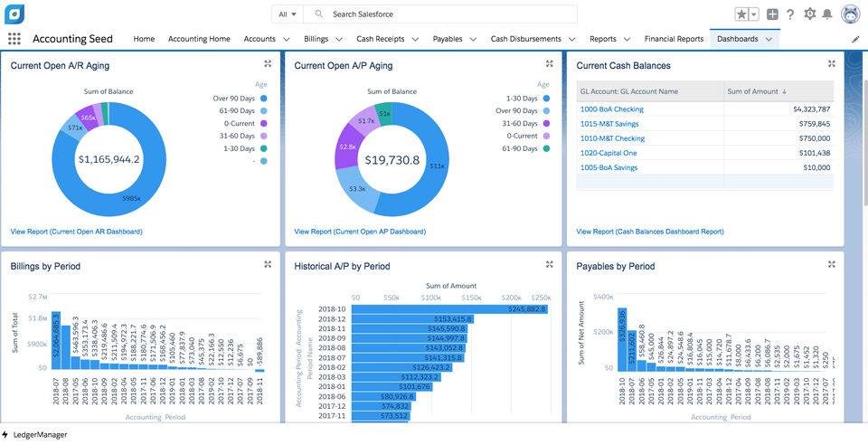Expand the Current Open A/P Aging chart
The image size is (868, 445).
[549, 64]
